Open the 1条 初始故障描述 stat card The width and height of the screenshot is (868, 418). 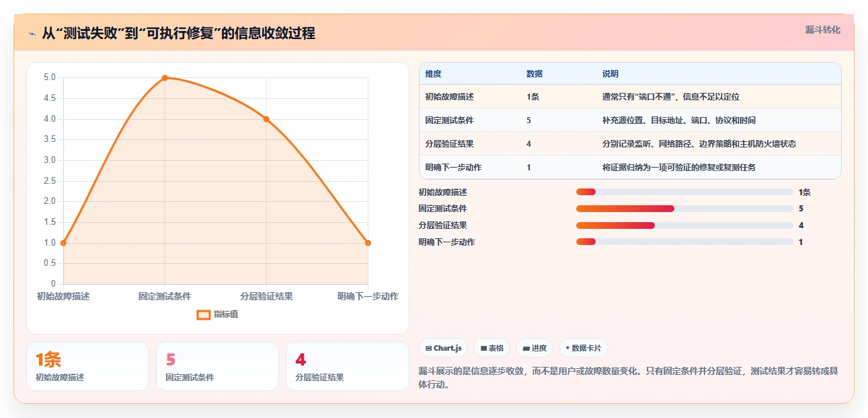87,366
